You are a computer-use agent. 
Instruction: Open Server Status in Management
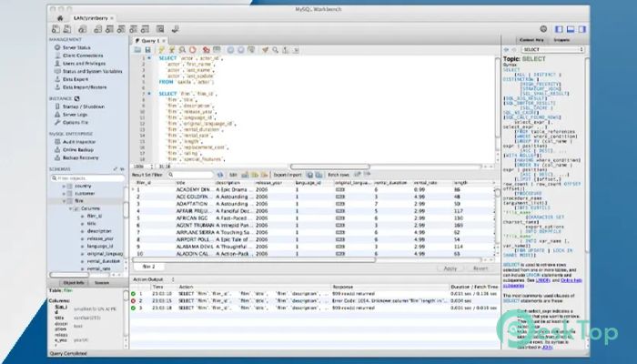[x=76, y=47]
